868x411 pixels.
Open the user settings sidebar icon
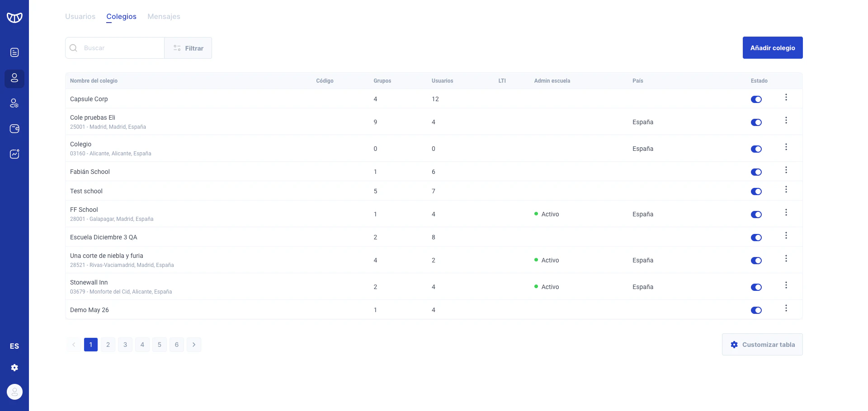click(x=14, y=103)
